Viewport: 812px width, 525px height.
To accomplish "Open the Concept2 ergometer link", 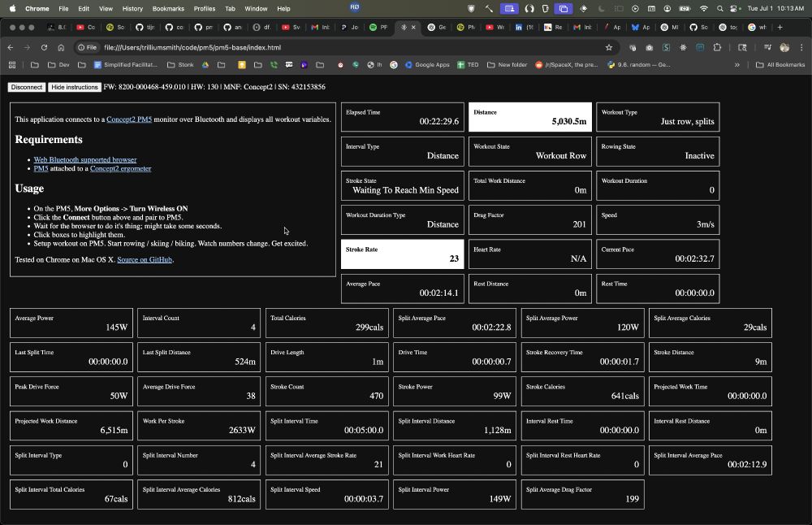I will [x=121, y=168].
